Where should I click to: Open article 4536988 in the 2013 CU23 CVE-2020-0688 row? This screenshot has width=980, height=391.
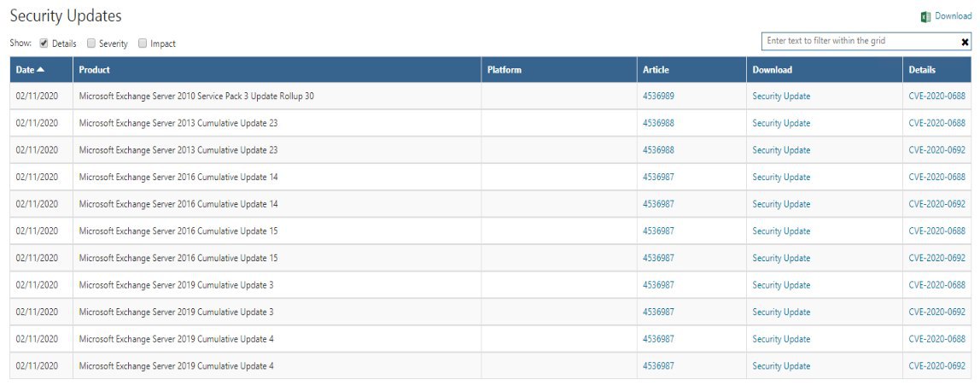tap(659, 123)
